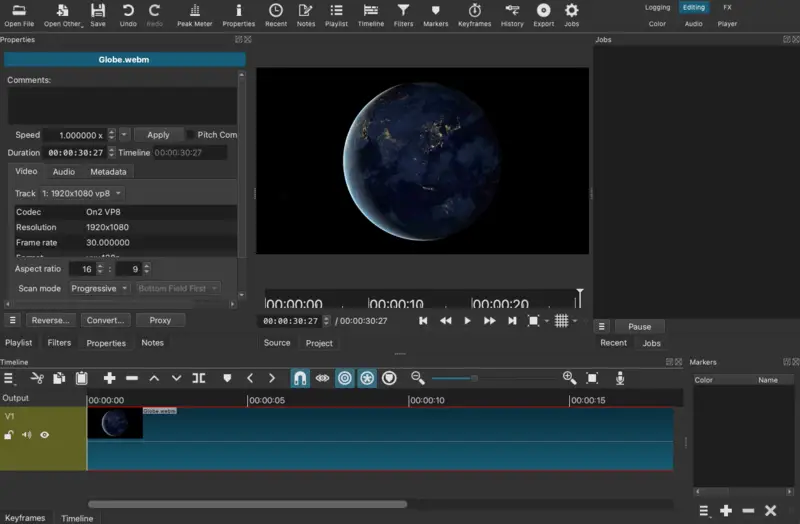The image size is (800, 524).
Task: Click the Proxy button
Action: point(160,320)
